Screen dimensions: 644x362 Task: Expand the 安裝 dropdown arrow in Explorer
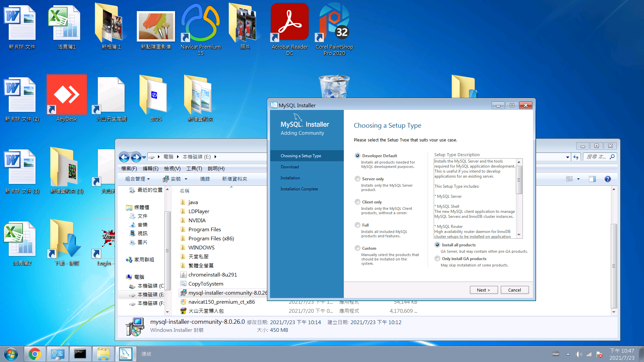tap(186, 179)
